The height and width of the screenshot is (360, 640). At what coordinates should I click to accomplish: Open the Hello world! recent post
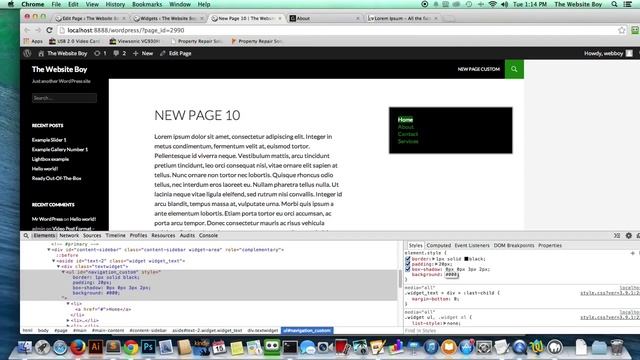point(45,169)
